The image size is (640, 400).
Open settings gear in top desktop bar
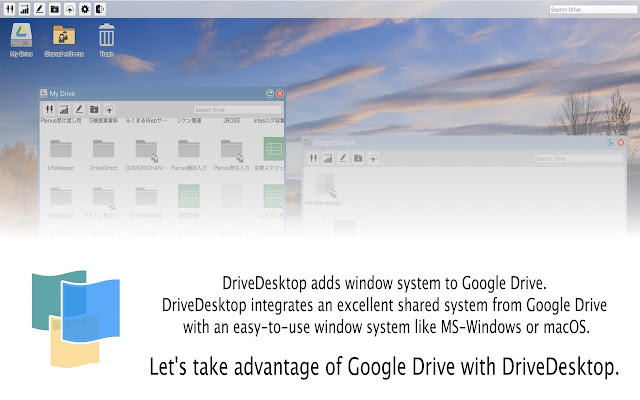85,9
